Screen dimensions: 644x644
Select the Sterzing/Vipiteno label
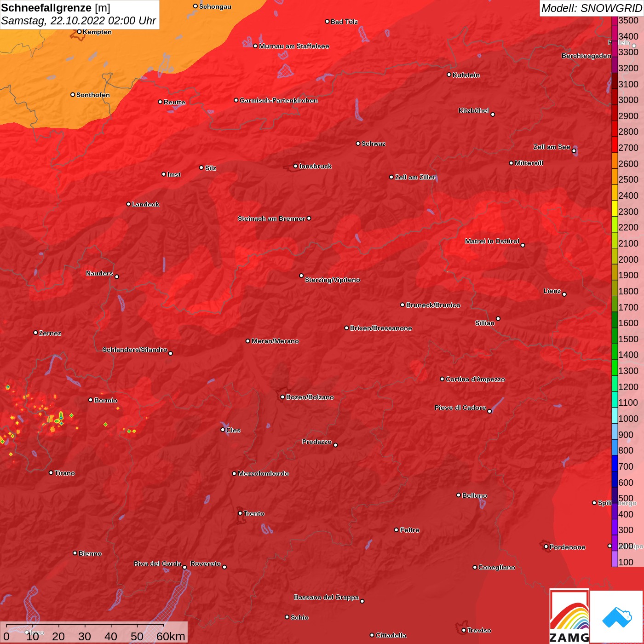click(x=332, y=280)
